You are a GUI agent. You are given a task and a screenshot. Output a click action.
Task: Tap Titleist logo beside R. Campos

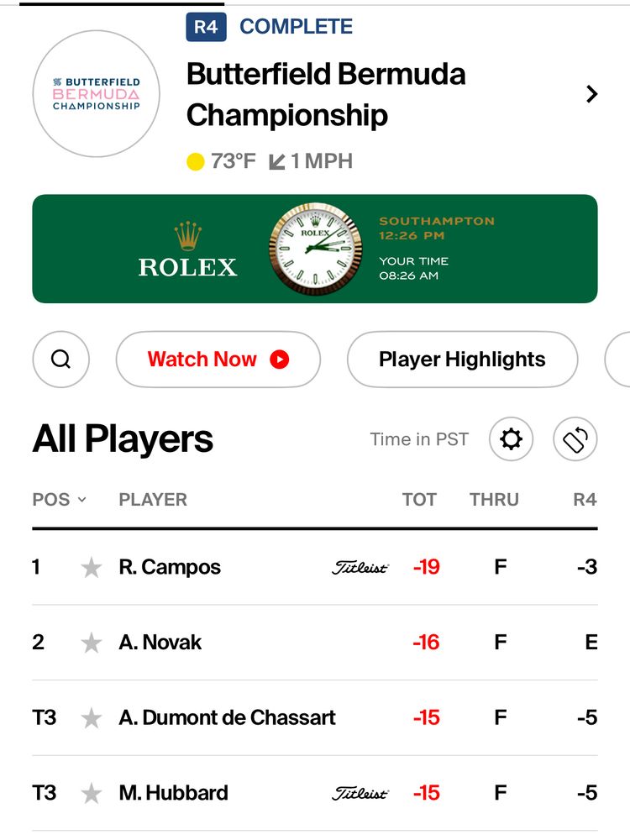click(x=360, y=568)
